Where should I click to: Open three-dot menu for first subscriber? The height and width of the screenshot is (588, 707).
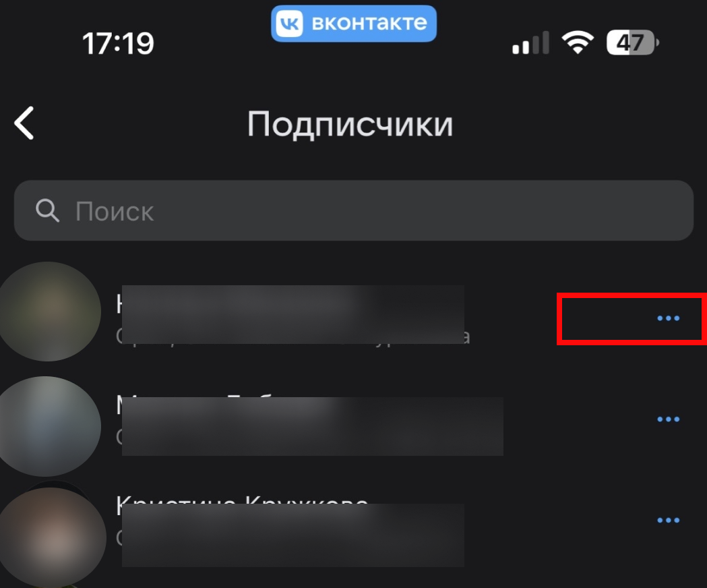(x=668, y=318)
